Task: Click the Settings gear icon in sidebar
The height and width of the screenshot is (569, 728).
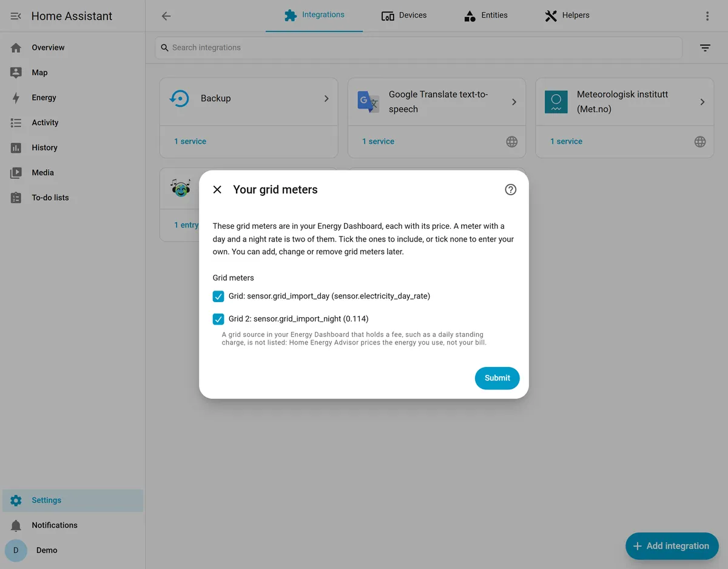Action: click(16, 500)
